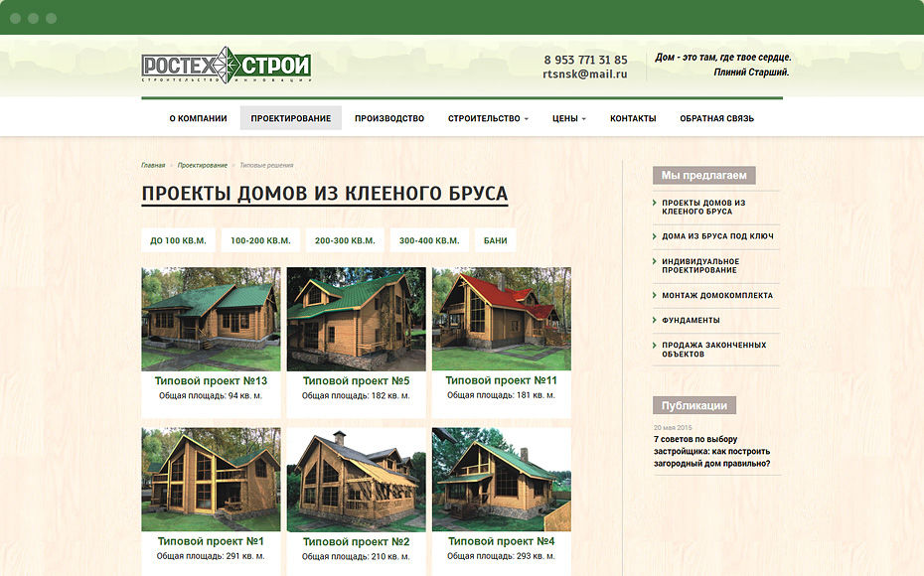The width and height of the screenshot is (924, 576).
Task: Open the Фундаменты sidebar link
Action: [x=691, y=320]
